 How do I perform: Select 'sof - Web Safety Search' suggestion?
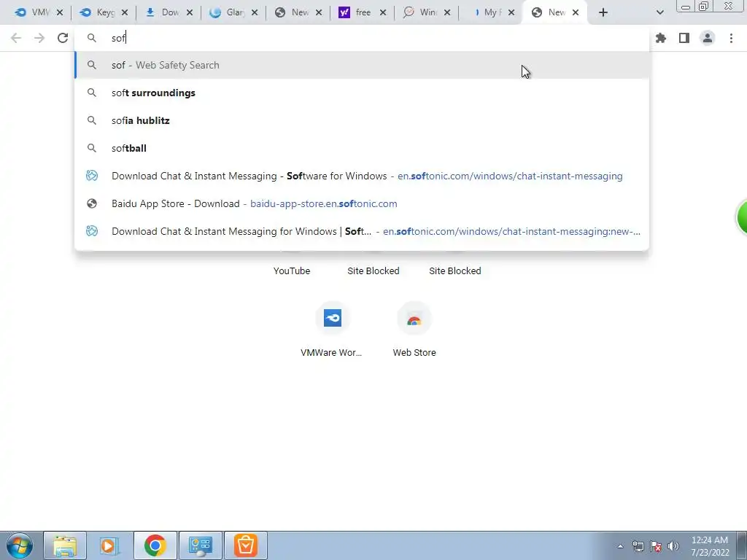click(x=362, y=65)
